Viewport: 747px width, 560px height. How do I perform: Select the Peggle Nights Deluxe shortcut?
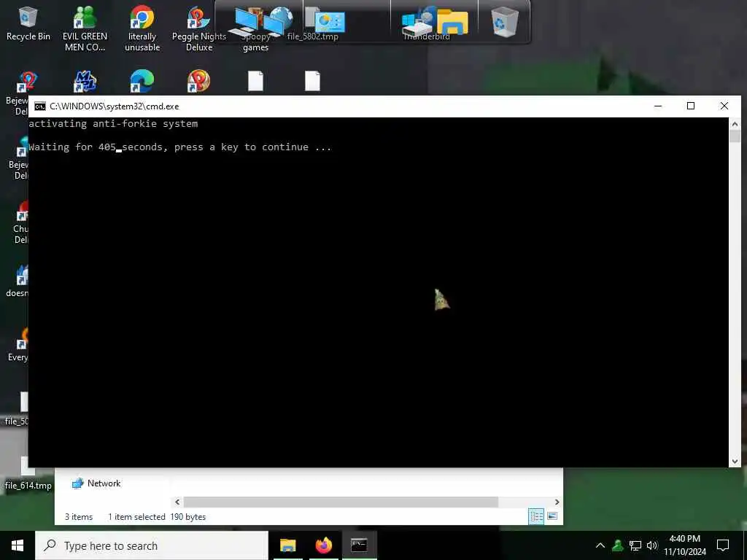click(x=198, y=28)
